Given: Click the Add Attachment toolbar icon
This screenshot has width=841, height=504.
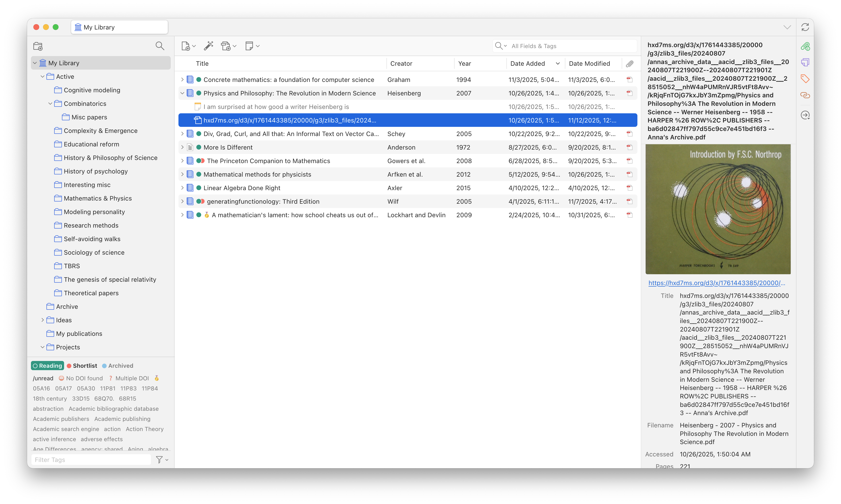Looking at the screenshot, I should coord(226,46).
